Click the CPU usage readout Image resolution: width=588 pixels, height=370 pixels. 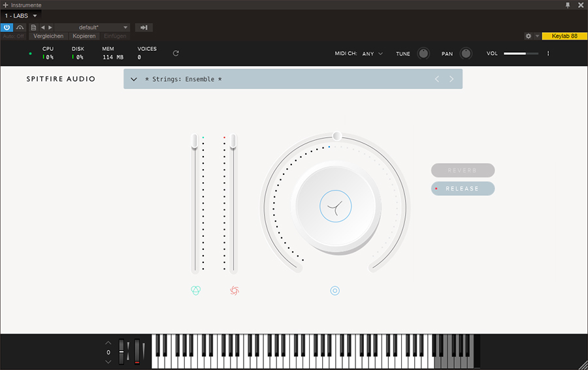[48, 53]
